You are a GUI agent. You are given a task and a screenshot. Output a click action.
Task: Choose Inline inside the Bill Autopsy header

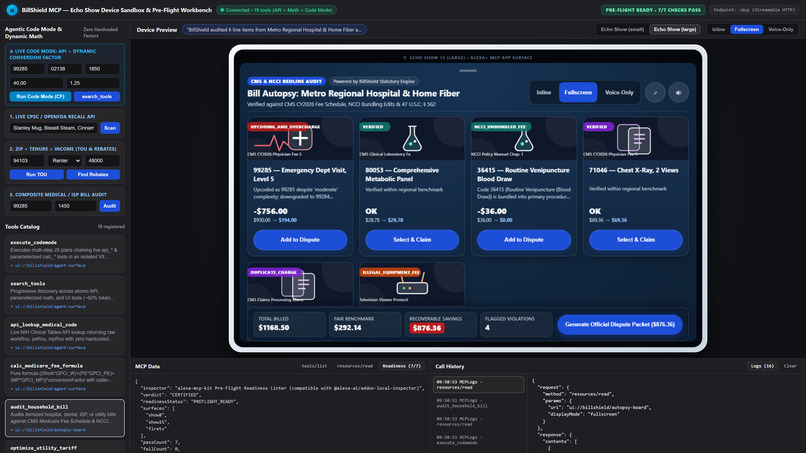pyautogui.click(x=543, y=93)
